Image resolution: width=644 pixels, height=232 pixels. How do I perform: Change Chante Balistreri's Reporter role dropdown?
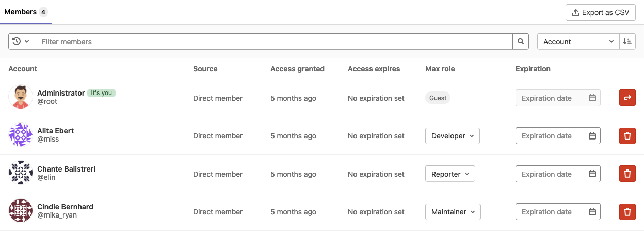coord(449,174)
